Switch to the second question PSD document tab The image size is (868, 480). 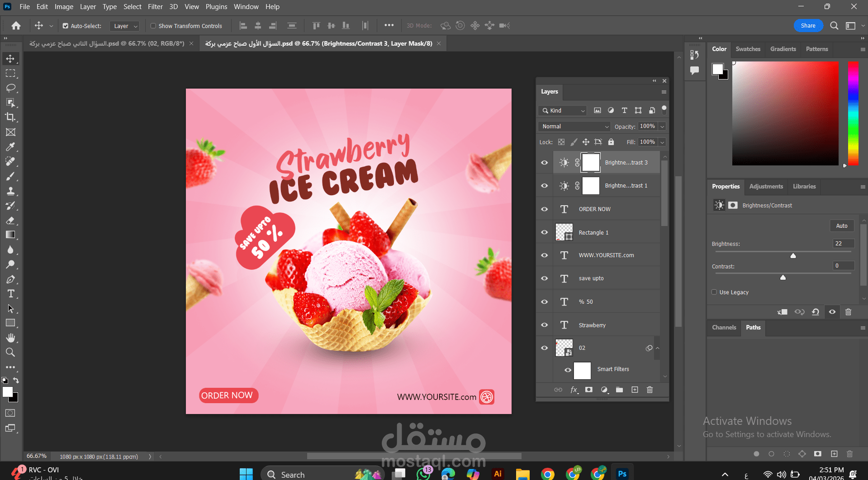coord(107,43)
